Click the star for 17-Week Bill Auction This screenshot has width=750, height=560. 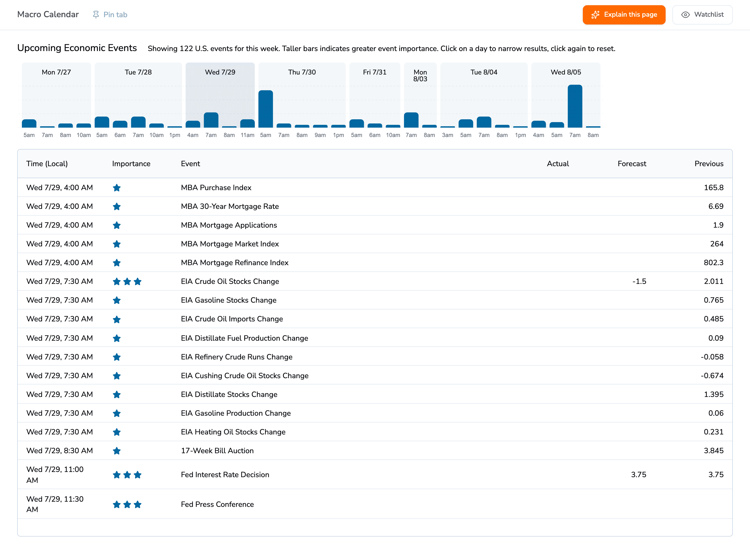pos(117,451)
